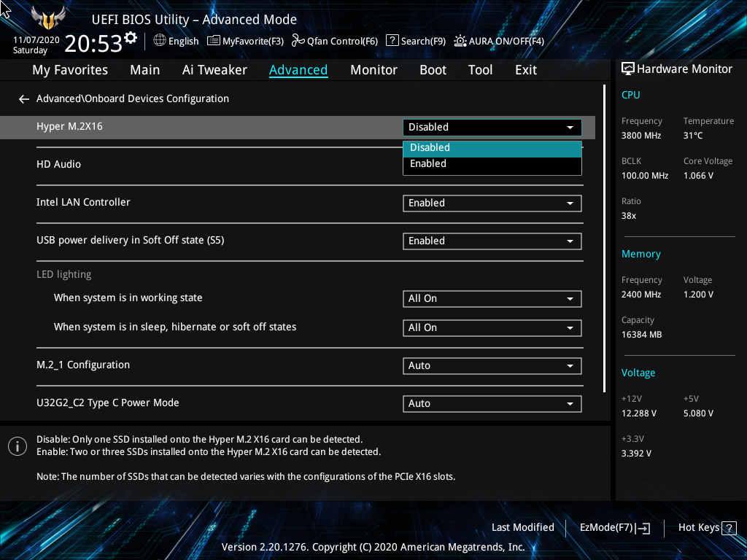Select the Advanced tab
747x560 pixels.
[298, 70]
